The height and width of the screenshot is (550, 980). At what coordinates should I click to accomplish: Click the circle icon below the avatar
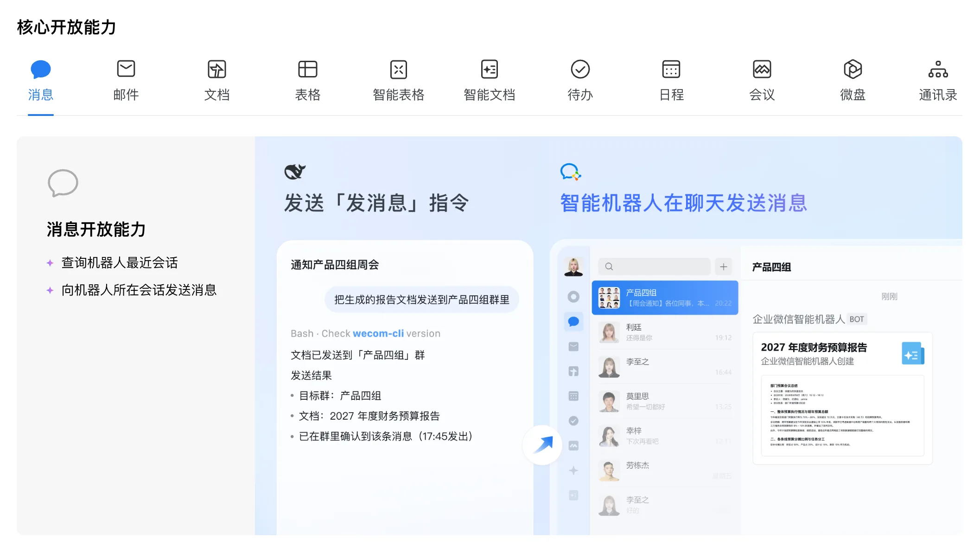pyautogui.click(x=573, y=297)
